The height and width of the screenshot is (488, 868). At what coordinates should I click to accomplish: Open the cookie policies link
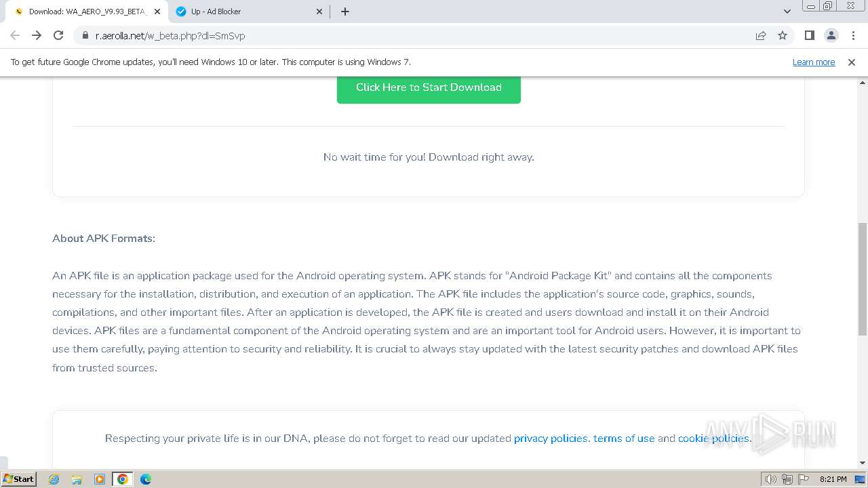pyautogui.click(x=715, y=439)
